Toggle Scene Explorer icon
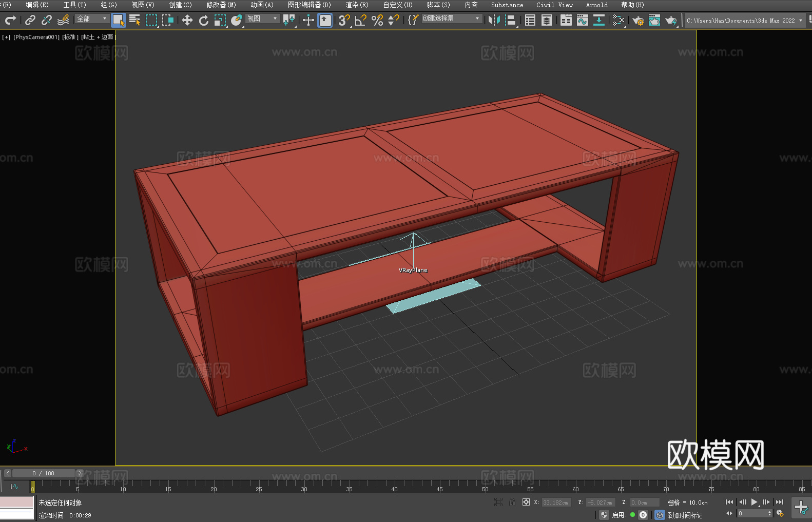 (x=530, y=20)
